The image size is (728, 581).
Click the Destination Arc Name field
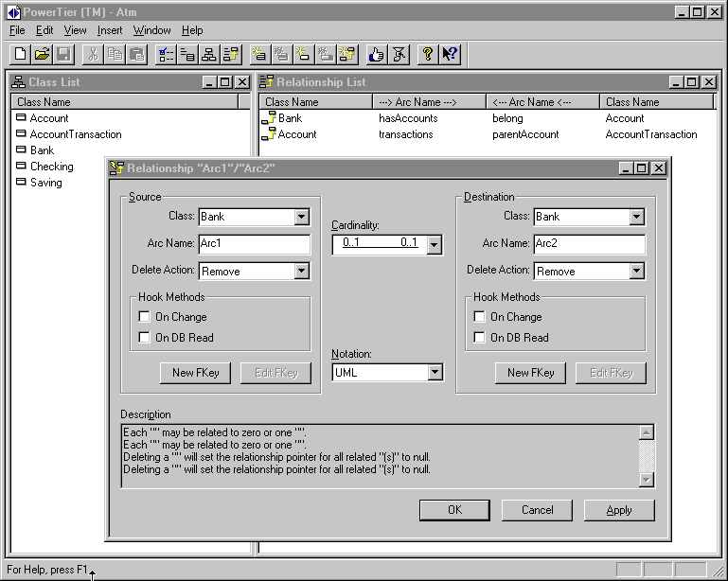pyautogui.click(x=589, y=243)
